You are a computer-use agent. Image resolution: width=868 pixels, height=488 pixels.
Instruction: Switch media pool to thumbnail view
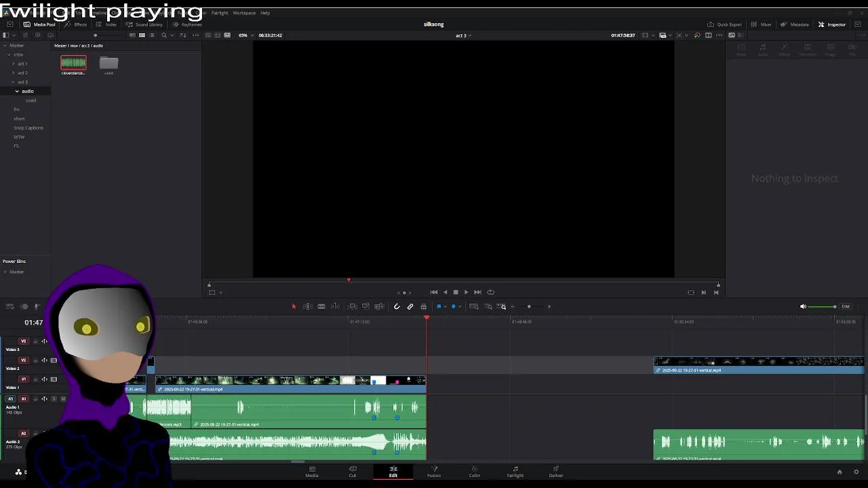coord(142,35)
